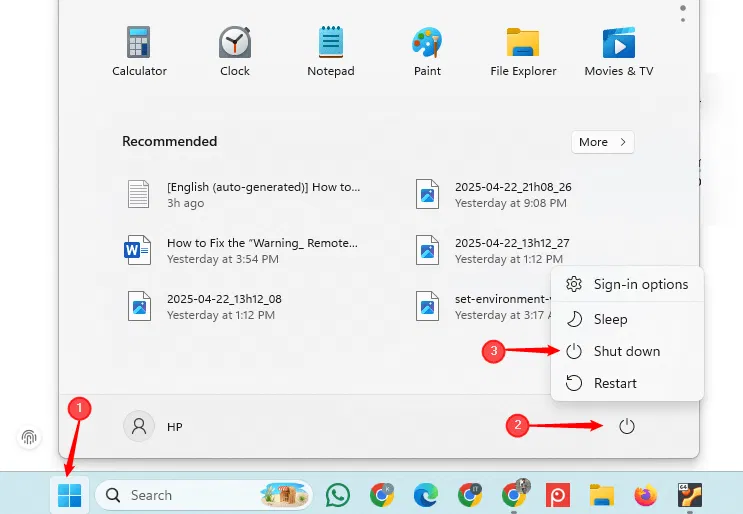Open Microsoft Edge from the taskbar

pyautogui.click(x=426, y=496)
